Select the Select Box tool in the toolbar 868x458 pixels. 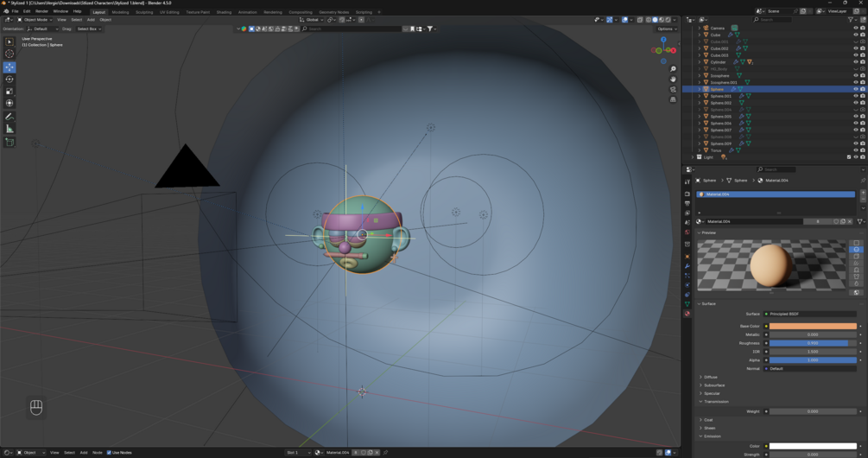click(10, 41)
